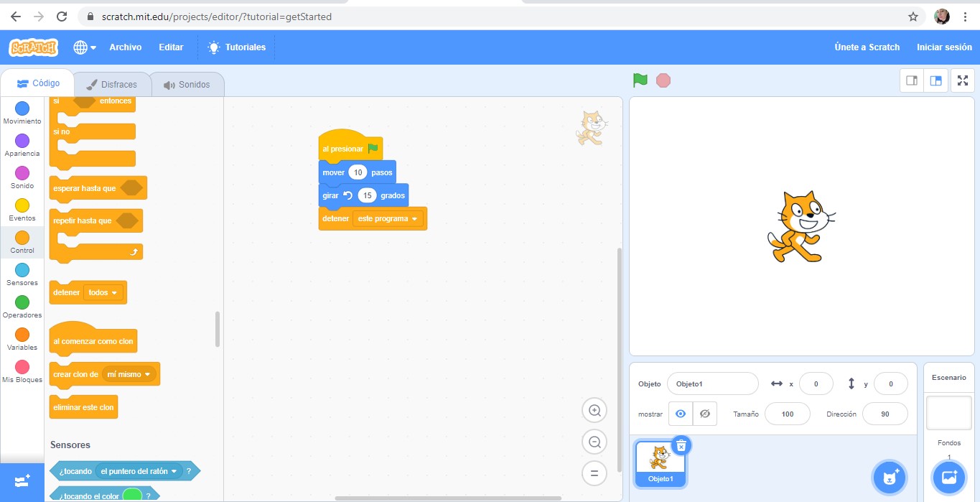
Task: Open the 'mí mismo' clone dropdown
Action: [x=129, y=374]
